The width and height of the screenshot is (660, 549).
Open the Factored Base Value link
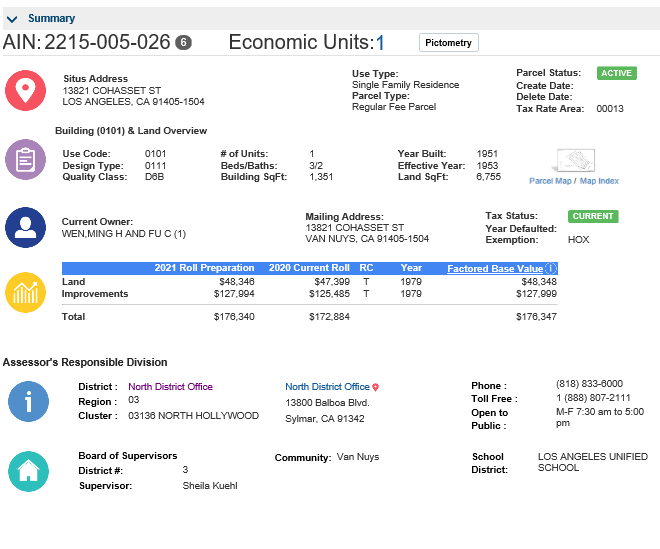click(495, 269)
